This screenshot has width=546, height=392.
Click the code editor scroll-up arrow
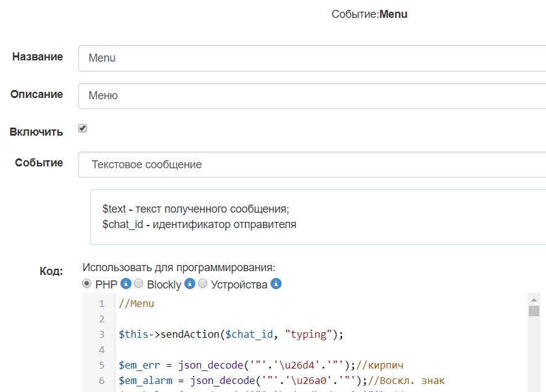tap(534, 299)
